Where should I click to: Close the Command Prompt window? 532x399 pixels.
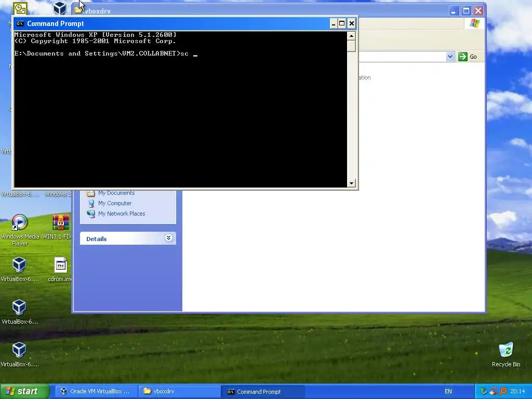point(352,23)
